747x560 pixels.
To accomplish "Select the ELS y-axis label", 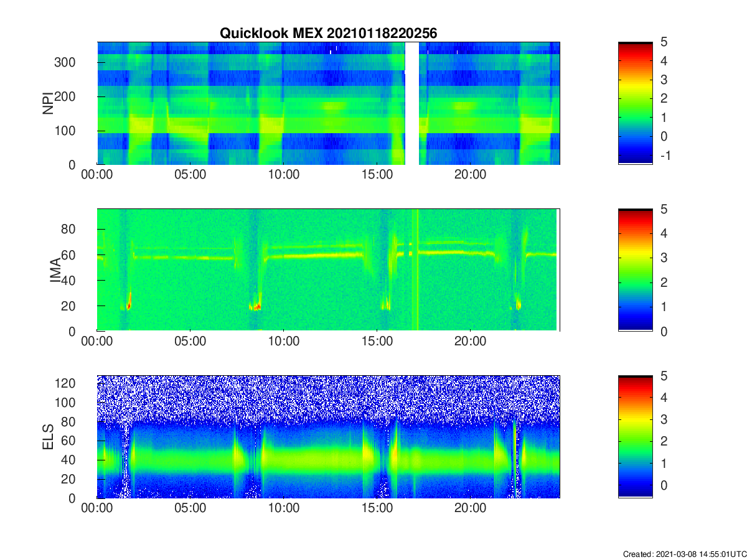I will 47,437.
